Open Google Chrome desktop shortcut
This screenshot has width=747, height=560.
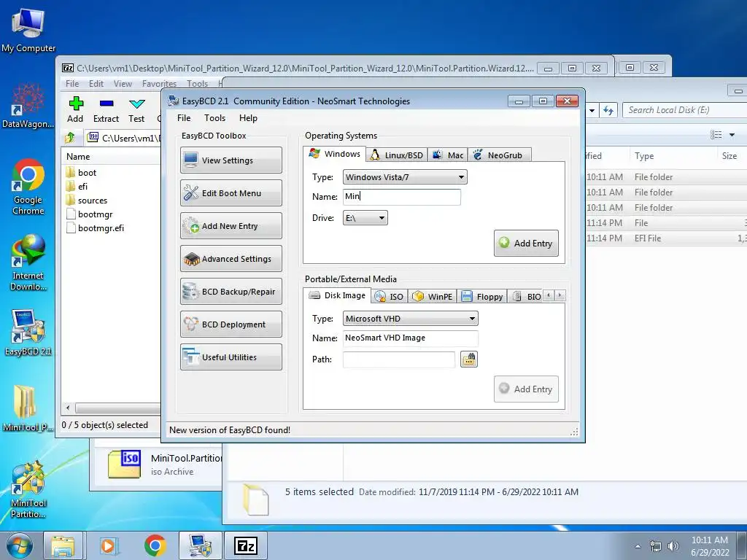(x=28, y=187)
